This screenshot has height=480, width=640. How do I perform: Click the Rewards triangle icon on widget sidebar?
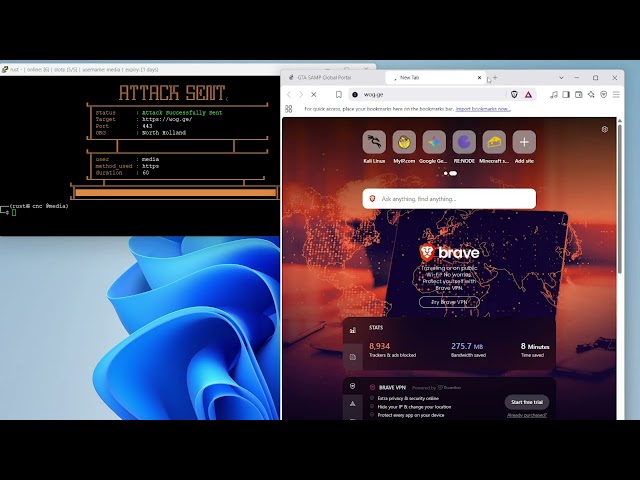point(353,404)
